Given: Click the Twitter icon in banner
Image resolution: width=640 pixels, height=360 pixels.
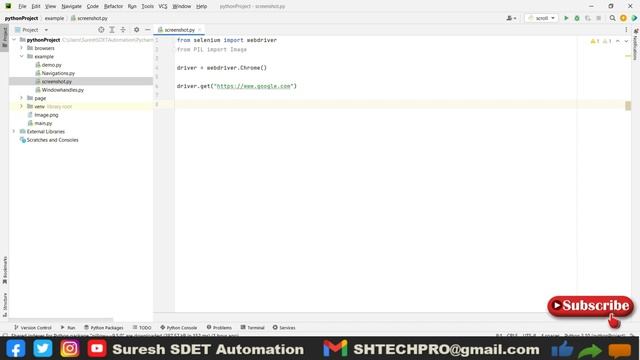Looking at the screenshot, I should pos(43,349).
